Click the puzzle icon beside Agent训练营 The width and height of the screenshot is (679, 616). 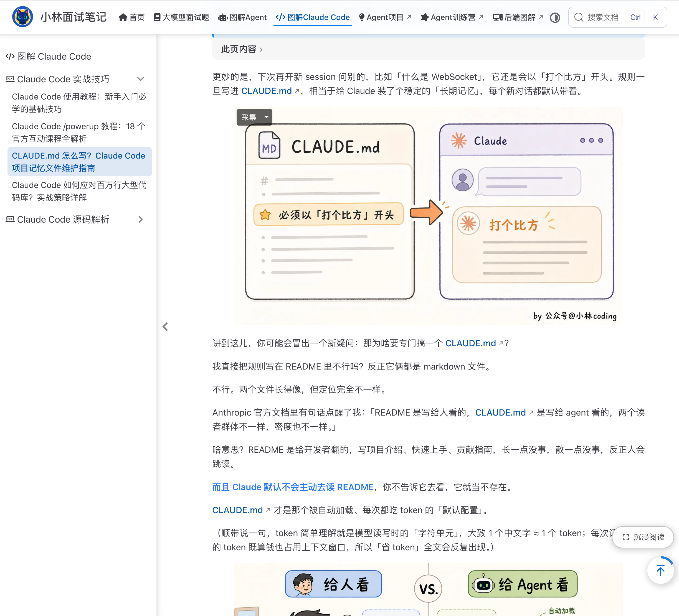[424, 17]
